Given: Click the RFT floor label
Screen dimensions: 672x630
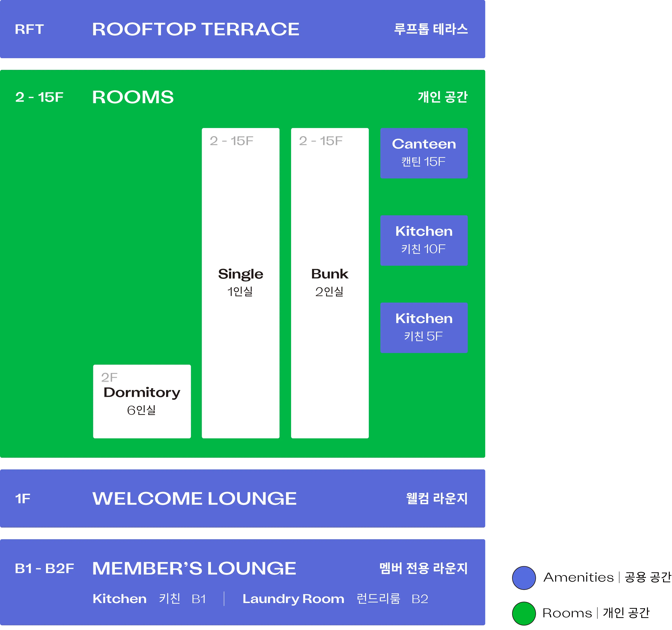Looking at the screenshot, I should (29, 29).
